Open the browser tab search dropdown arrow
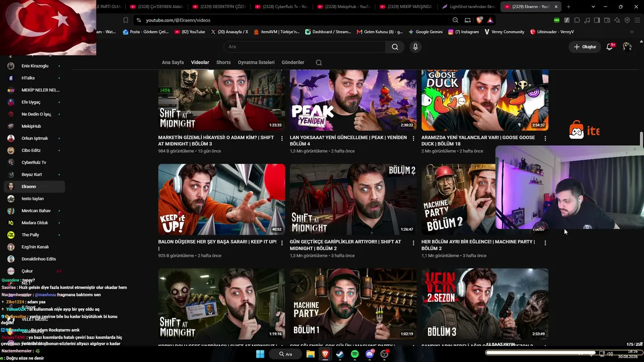This screenshot has width=644, height=362. pyautogui.click(x=593, y=7)
